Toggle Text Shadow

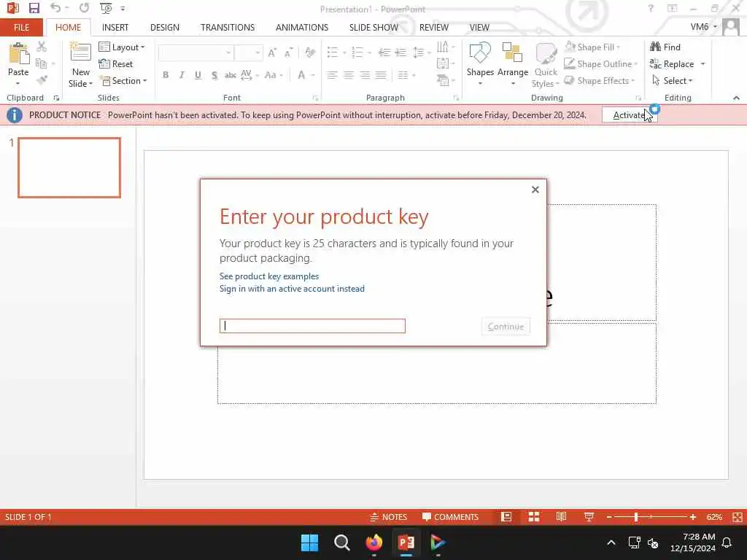[x=214, y=75]
